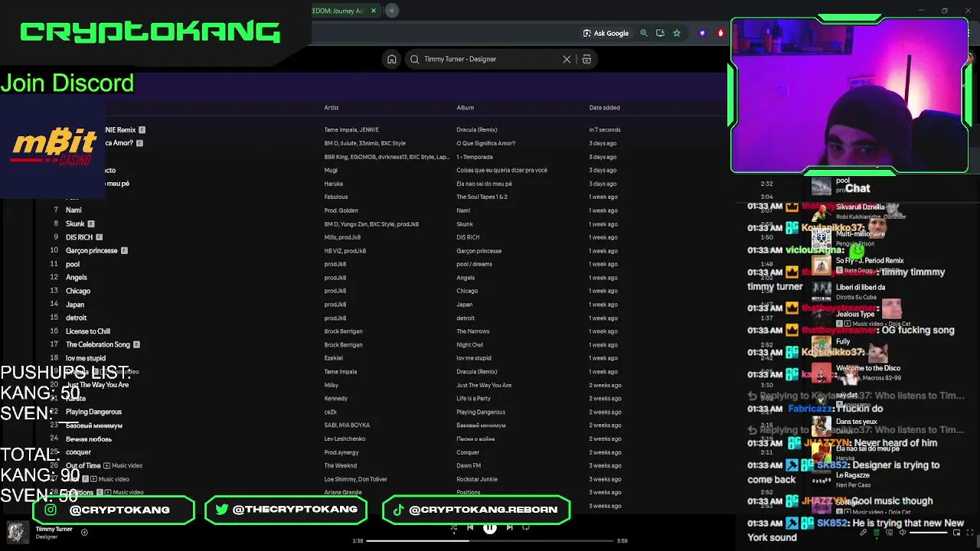Screen dimensions: 980x551
Task: Select the track Nami
Action: point(73,210)
